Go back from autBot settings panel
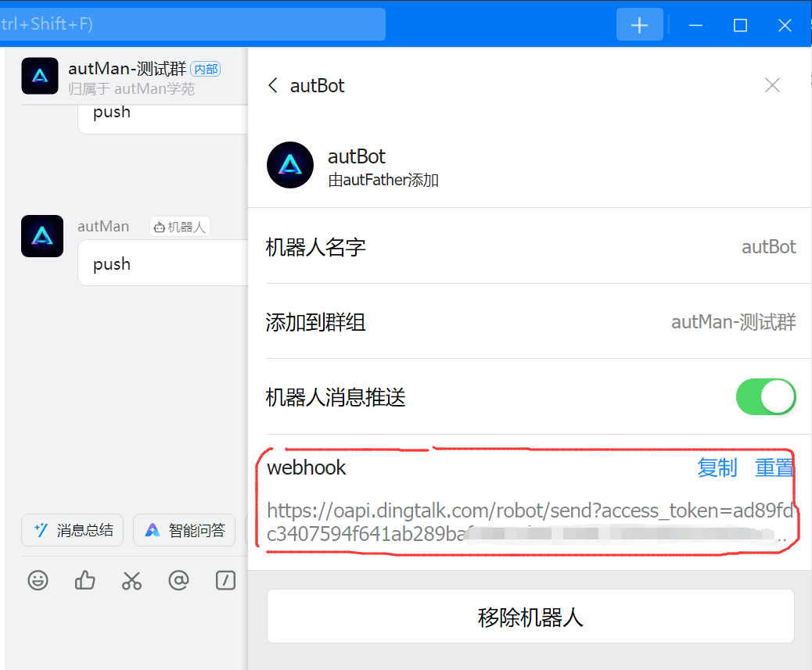 [273, 85]
